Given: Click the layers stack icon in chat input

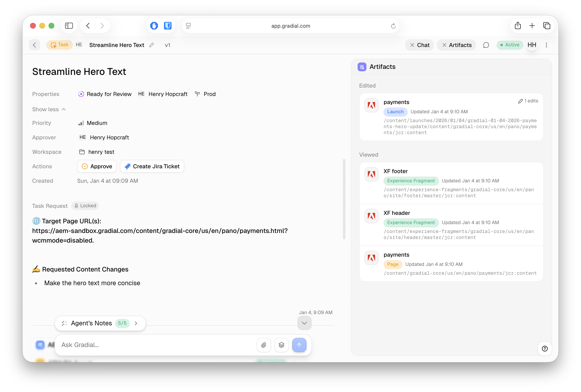Looking at the screenshot, I should pos(281,345).
